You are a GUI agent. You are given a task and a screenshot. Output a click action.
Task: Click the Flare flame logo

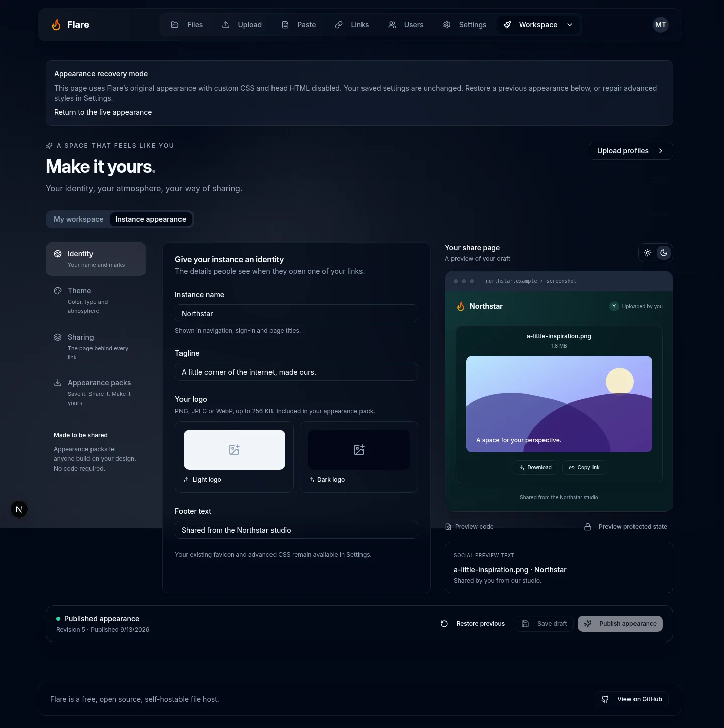56,25
